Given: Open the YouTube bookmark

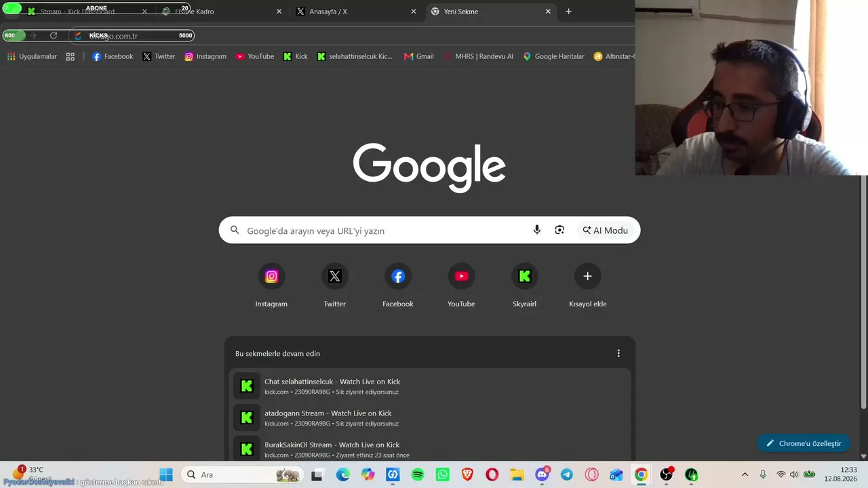Looking at the screenshot, I should (x=255, y=56).
